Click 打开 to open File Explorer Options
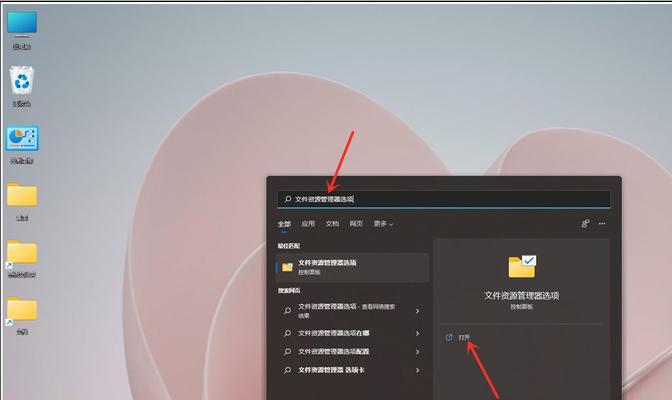672x400 pixels. [x=464, y=337]
